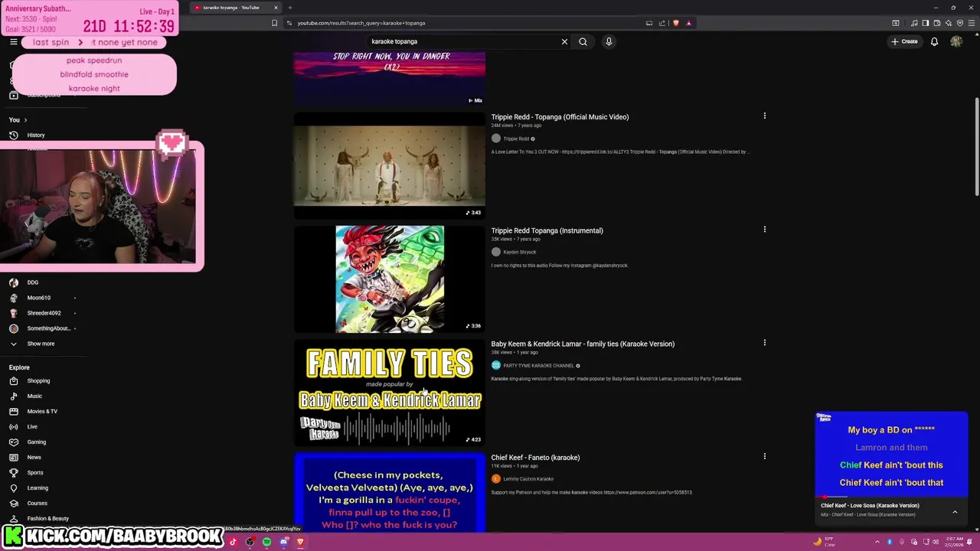
Task: Open the SomethingAbout subscription channel
Action: click(x=48, y=328)
